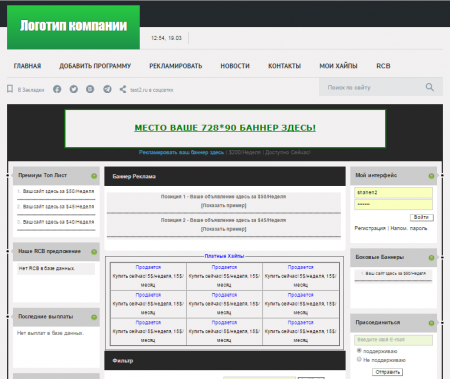Click the Отправить submit button

coord(387,372)
